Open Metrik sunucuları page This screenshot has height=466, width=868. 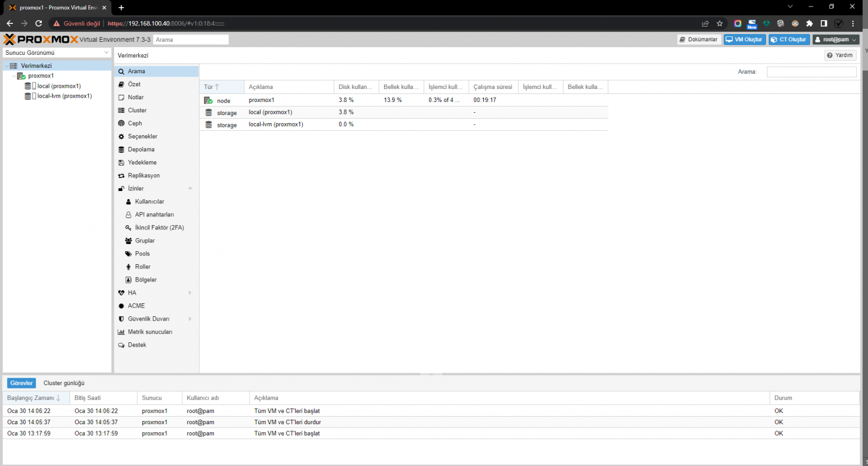click(x=150, y=332)
